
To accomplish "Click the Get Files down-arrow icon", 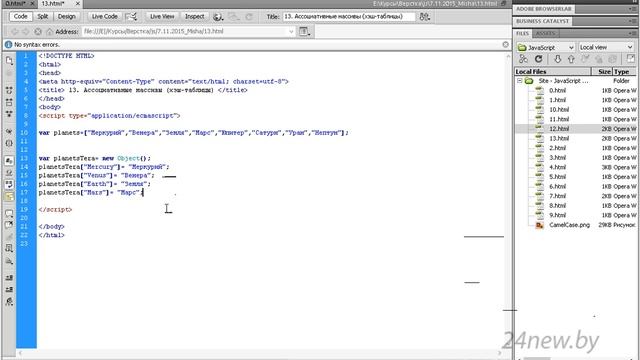I will coord(557,59).
